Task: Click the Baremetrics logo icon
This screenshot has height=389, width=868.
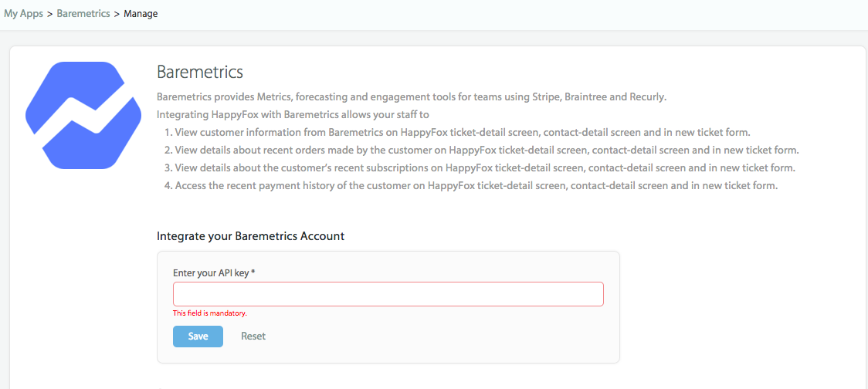Action: tap(83, 117)
